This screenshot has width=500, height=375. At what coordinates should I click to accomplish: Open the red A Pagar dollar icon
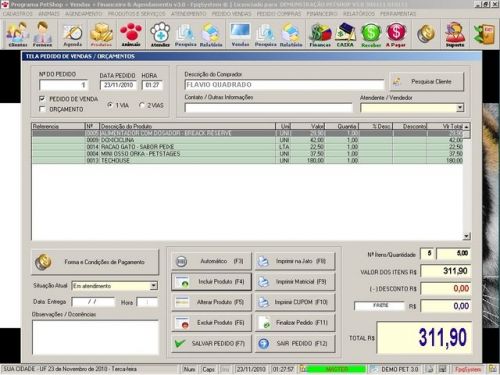tap(396, 35)
